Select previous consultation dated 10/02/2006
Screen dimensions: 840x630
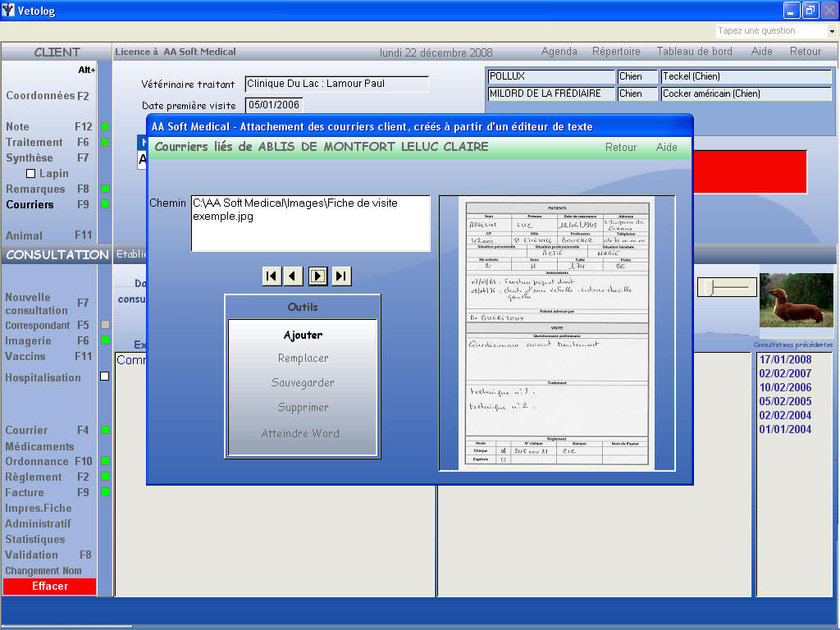coord(785,387)
